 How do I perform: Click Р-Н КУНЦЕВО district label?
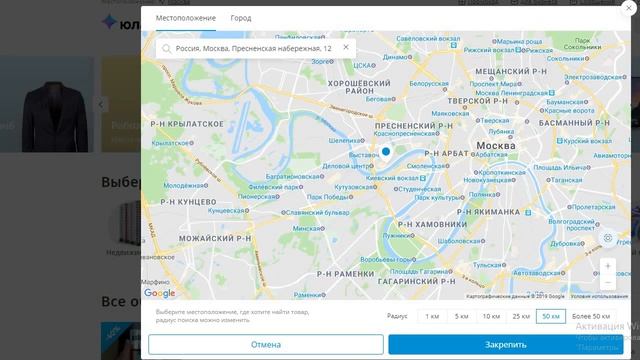tap(188, 202)
